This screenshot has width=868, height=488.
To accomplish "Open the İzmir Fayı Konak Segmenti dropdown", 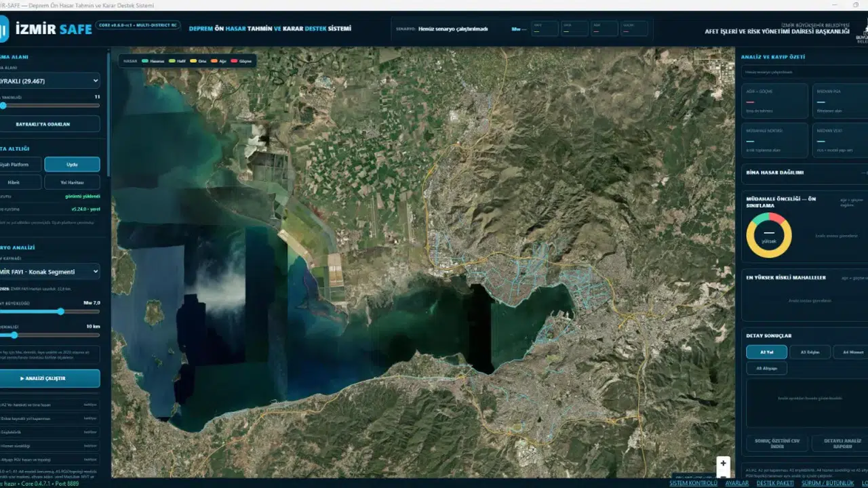I will coord(49,272).
